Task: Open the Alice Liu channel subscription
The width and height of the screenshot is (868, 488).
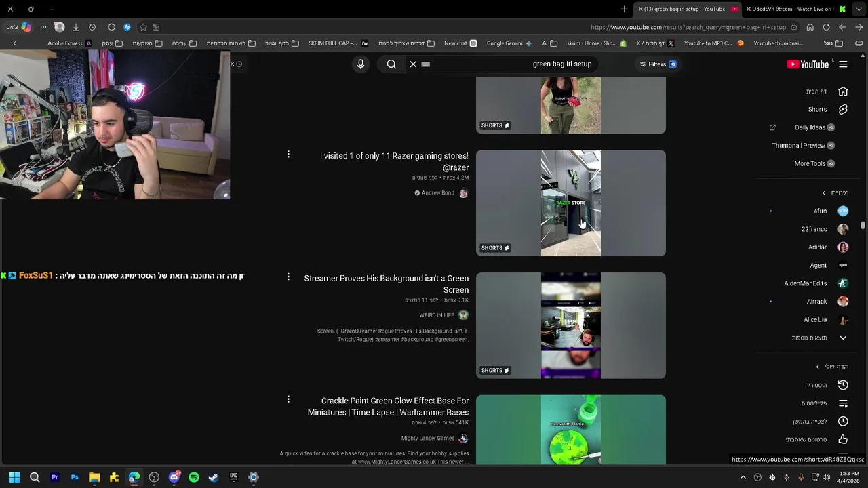Action: pyautogui.click(x=826, y=319)
